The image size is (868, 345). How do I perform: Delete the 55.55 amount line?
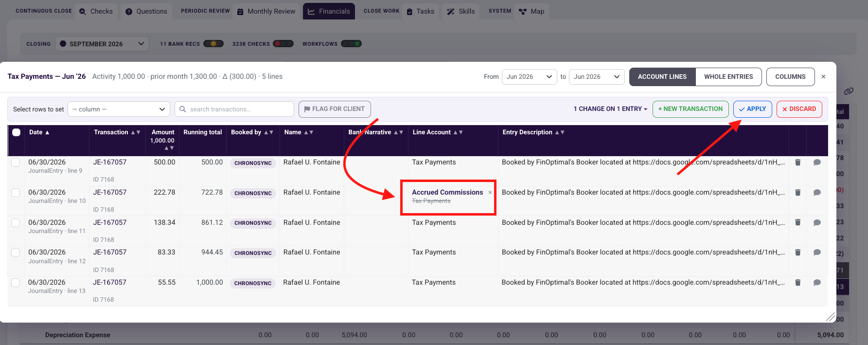click(797, 282)
